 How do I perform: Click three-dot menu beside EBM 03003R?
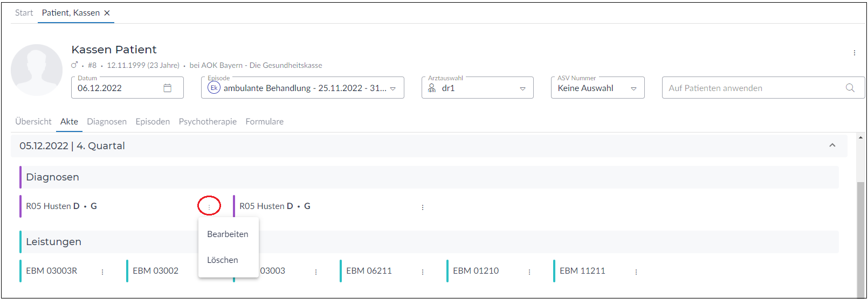pyautogui.click(x=102, y=272)
